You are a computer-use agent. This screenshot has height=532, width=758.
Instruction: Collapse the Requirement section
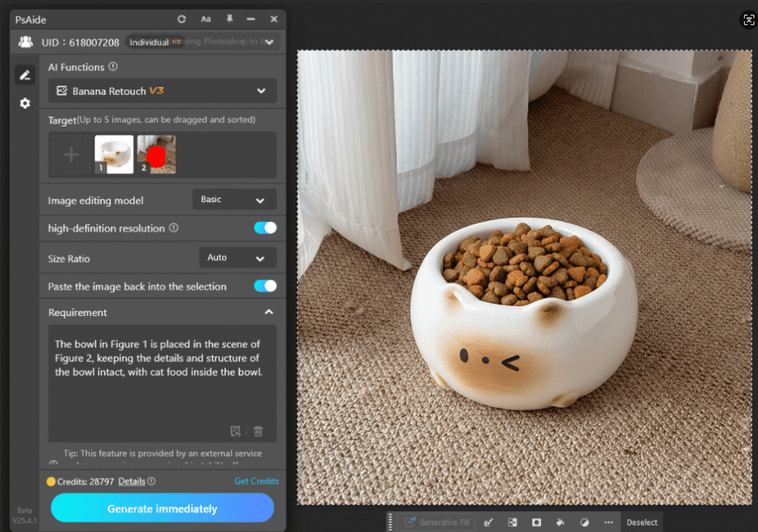coord(269,312)
